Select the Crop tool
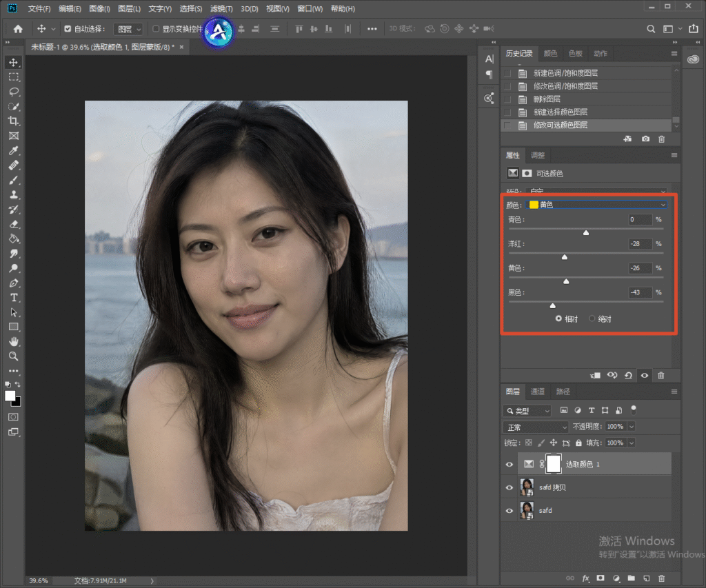Image resolution: width=706 pixels, height=588 pixels. coord(14,121)
